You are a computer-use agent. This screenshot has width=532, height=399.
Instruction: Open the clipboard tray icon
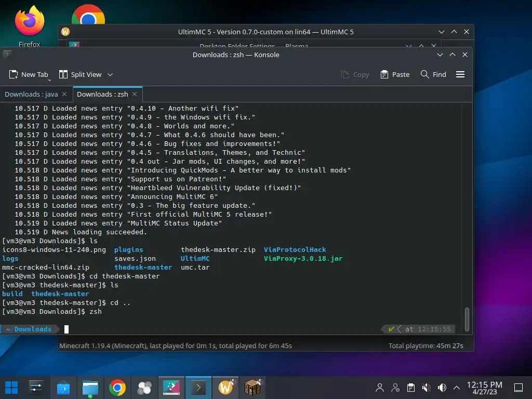411,388
